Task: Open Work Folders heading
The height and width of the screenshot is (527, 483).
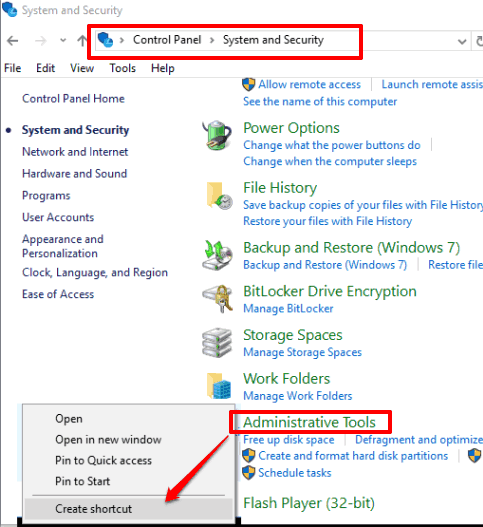Action: click(x=287, y=379)
